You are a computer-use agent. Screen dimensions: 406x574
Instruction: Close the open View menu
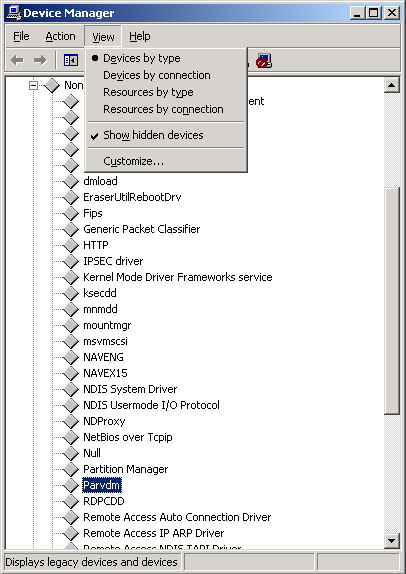coord(103,37)
